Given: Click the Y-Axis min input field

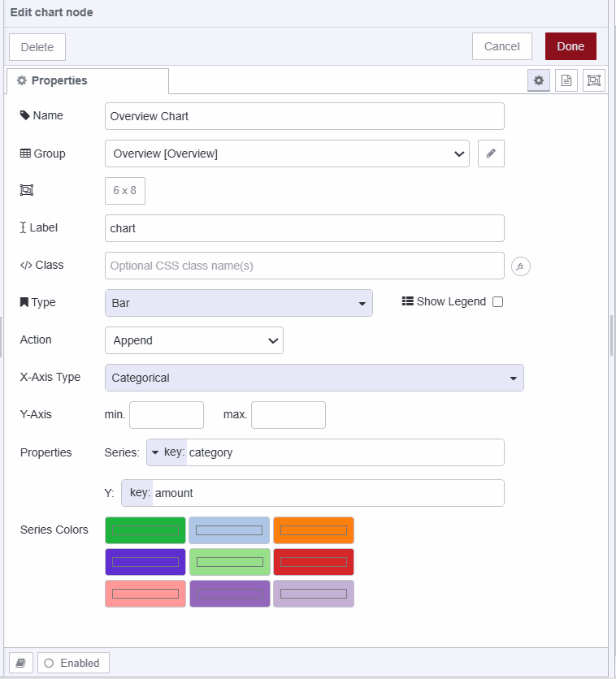Looking at the screenshot, I should [167, 414].
